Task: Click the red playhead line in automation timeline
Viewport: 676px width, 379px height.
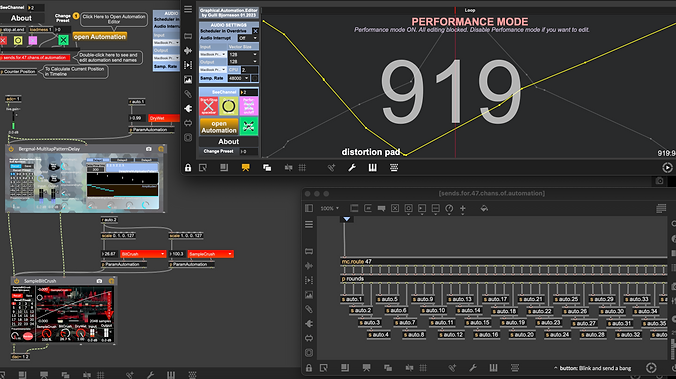Action: (x=455, y=82)
